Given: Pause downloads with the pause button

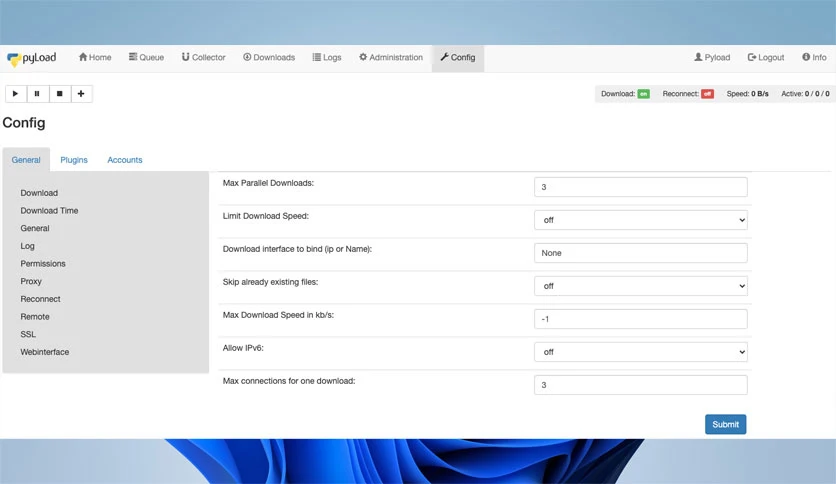Looking at the screenshot, I should click(37, 94).
